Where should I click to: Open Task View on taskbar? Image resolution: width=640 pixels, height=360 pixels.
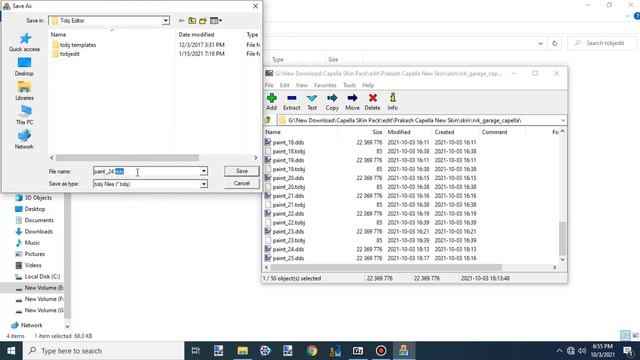(x=196, y=351)
